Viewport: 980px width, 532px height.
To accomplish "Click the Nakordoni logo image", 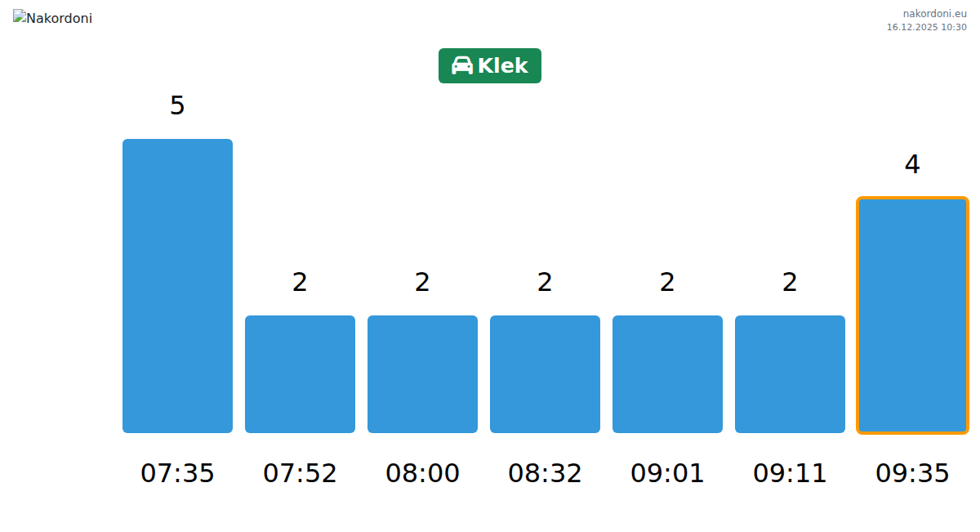I will (x=52, y=18).
